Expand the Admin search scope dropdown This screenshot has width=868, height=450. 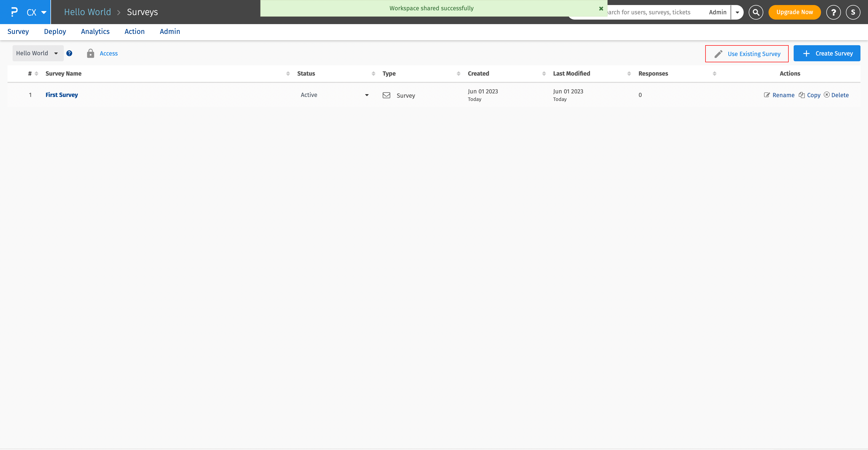(737, 12)
